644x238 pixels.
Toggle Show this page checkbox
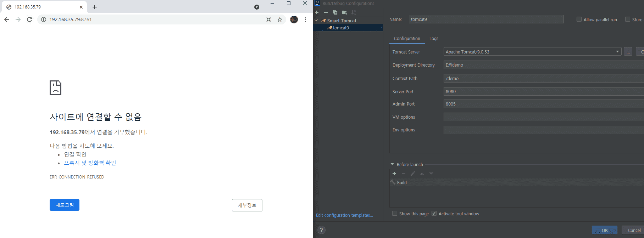click(395, 213)
